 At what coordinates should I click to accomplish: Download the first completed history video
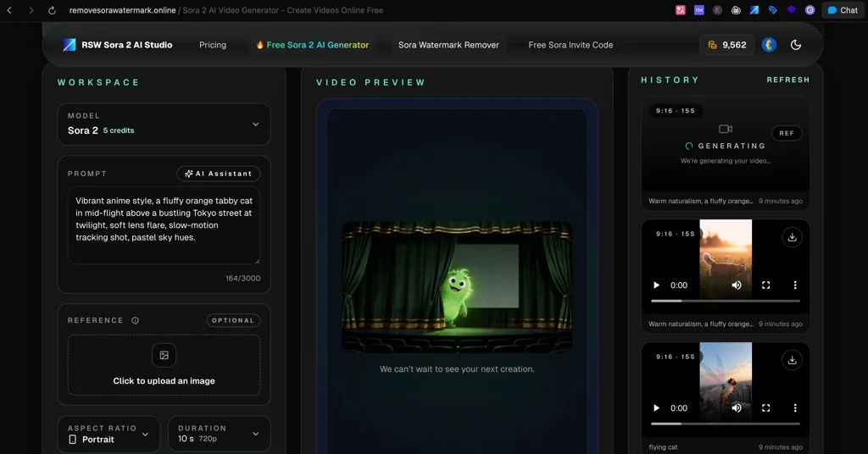(x=792, y=237)
